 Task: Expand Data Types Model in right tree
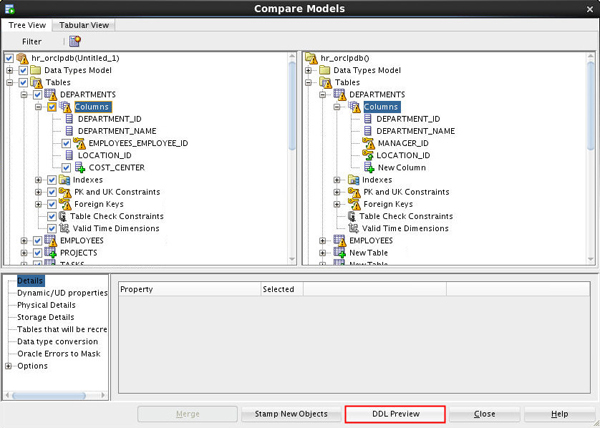[308, 70]
